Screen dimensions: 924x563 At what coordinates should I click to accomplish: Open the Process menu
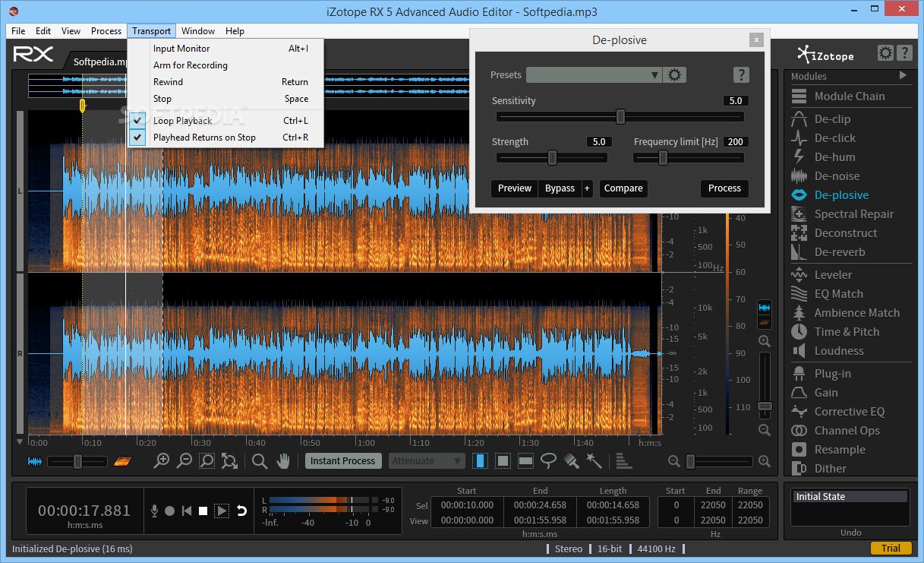pos(106,31)
